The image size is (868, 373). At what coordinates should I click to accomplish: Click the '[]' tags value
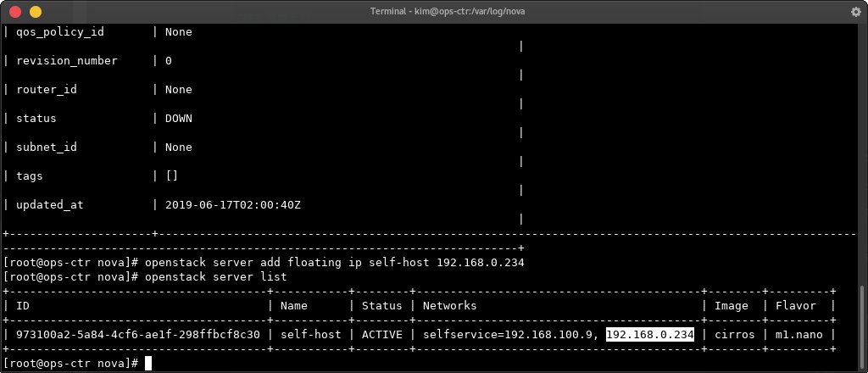[x=171, y=176]
